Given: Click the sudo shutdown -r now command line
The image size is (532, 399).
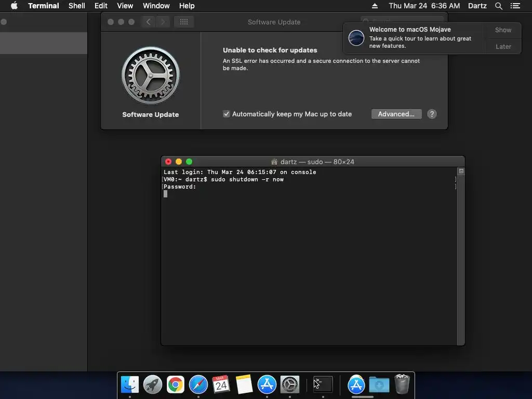Looking at the screenshot, I should [x=247, y=179].
